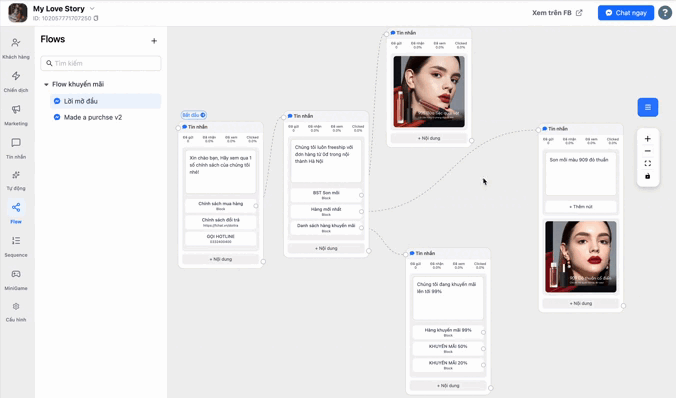The height and width of the screenshot is (398, 676).
Task: Click page avatar My Love Story
Action: (x=18, y=13)
